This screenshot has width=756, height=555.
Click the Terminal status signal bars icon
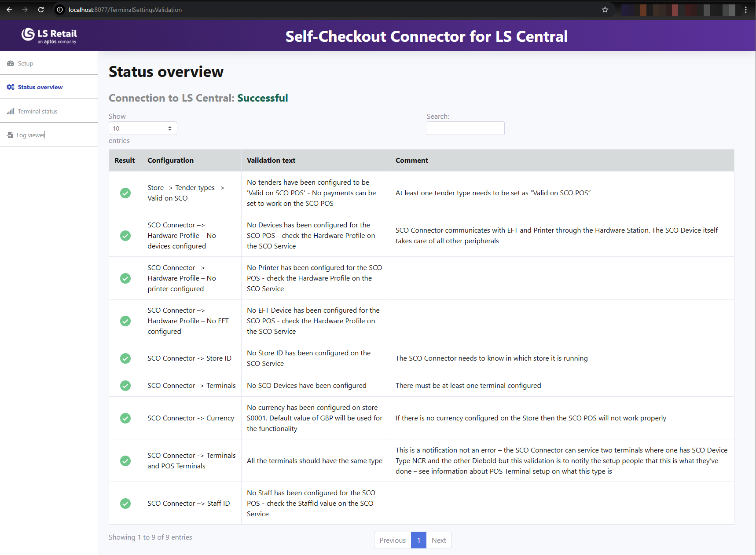coord(11,111)
